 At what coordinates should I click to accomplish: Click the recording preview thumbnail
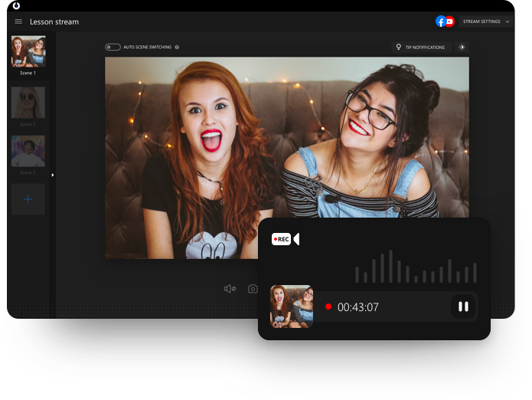point(292,307)
